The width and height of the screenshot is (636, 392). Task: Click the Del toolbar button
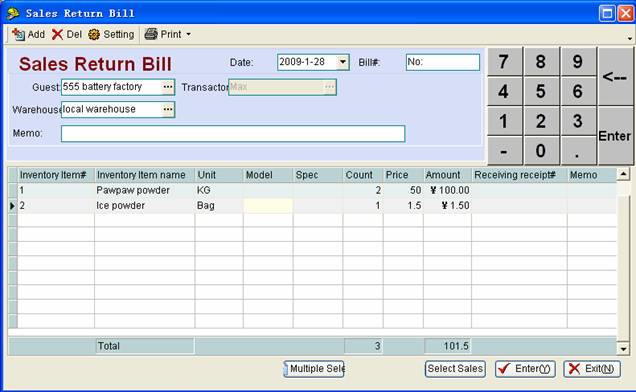coord(67,34)
